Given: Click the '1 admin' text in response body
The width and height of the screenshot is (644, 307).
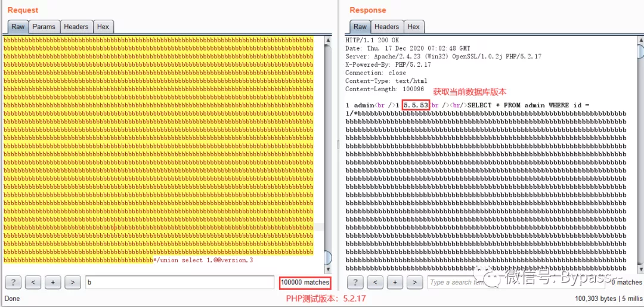Looking at the screenshot, I should coord(360,106).
